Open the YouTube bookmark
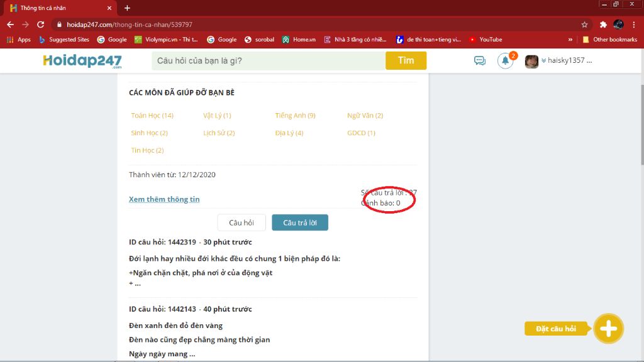 [486, 40]
